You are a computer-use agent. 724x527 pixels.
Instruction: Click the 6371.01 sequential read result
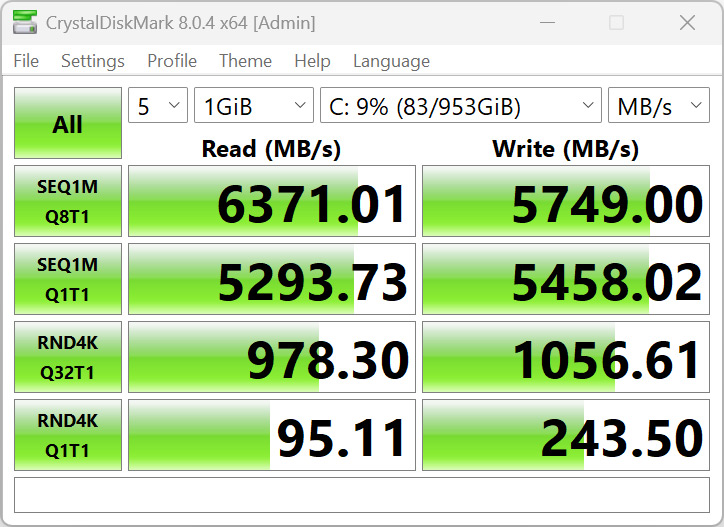pos(272,202)
